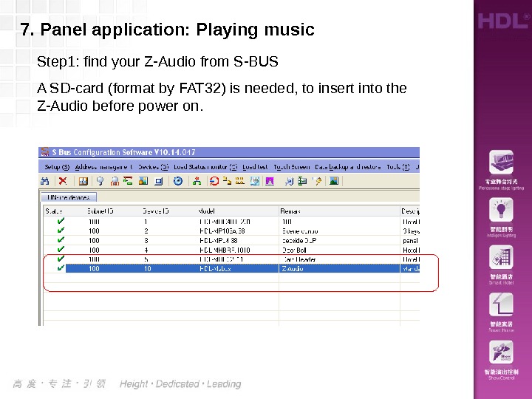The image size is (532, 399).
Task: Click the yellow grid blocks toolbar icon
Action: click(x=240, y=181)
